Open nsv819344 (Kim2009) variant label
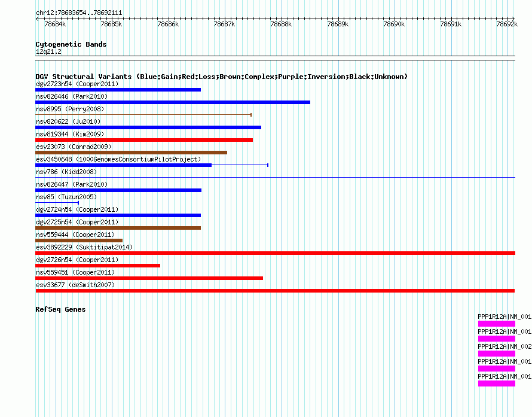This screenshot has width=532, height=417. pos(70,134)
